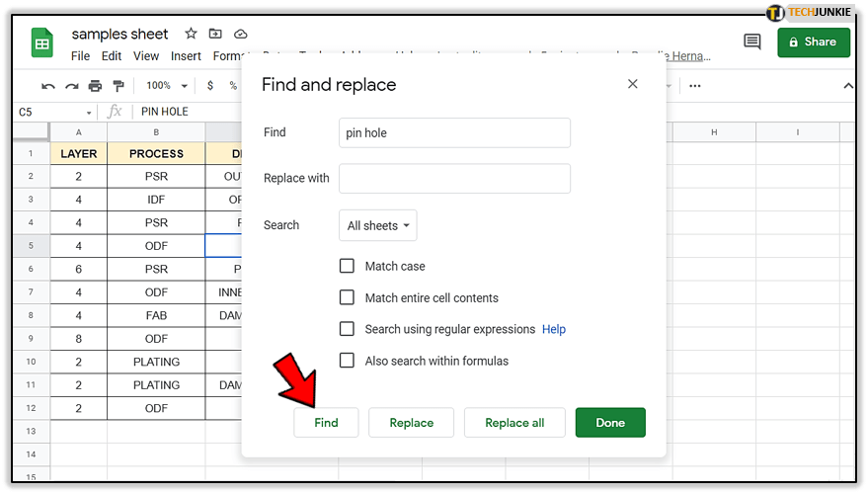The width and height of the screenshot is (868, 494).
Task: Click the redo arrow in toolbar
Action: click(x=71, y=86)
